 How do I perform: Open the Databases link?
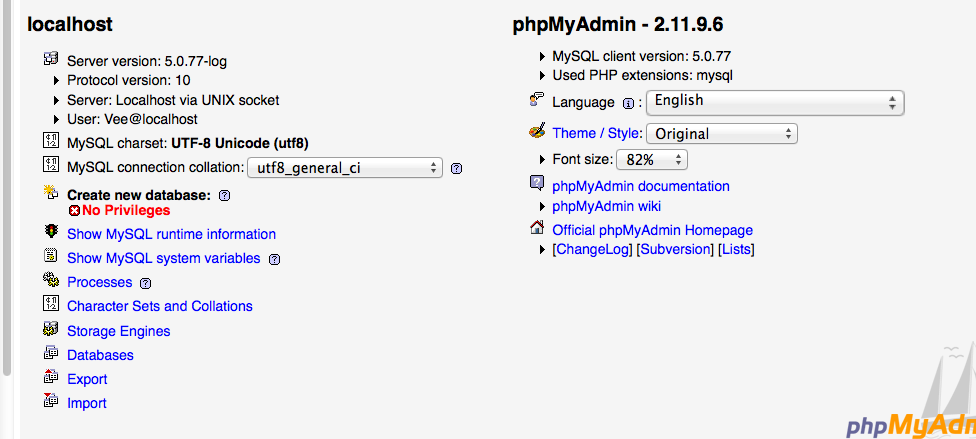tap(100, 355)
